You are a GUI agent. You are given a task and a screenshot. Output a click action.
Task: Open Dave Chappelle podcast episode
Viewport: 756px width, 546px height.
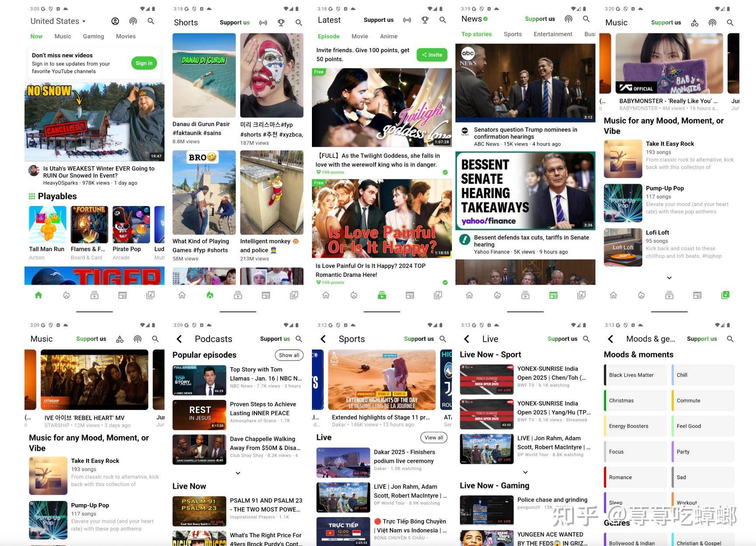click(x=238, y=449)
